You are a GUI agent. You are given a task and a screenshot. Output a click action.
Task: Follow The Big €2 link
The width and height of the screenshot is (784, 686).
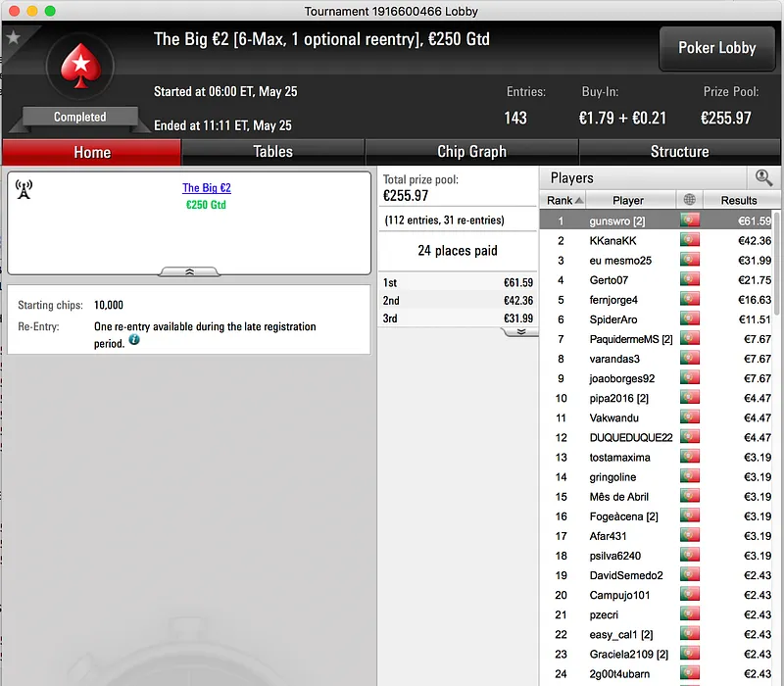tap(207, 188)
